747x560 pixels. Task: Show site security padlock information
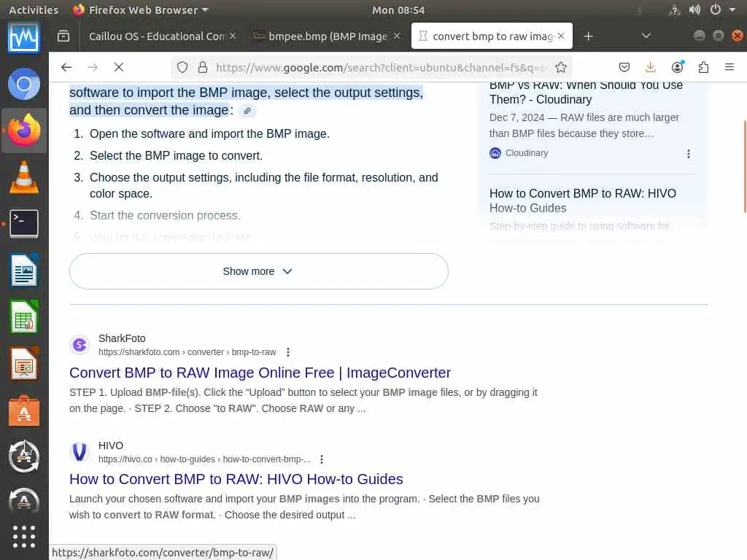203,67
